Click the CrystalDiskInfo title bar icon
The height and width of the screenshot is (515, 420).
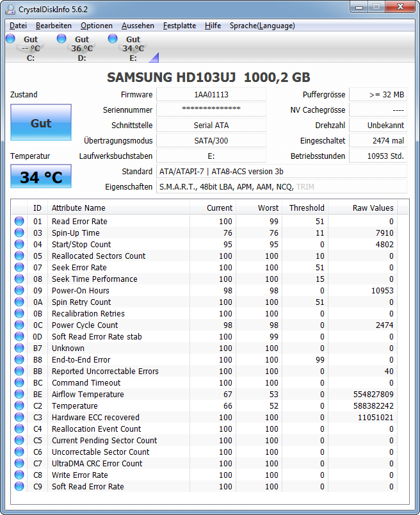click(10, 10)
